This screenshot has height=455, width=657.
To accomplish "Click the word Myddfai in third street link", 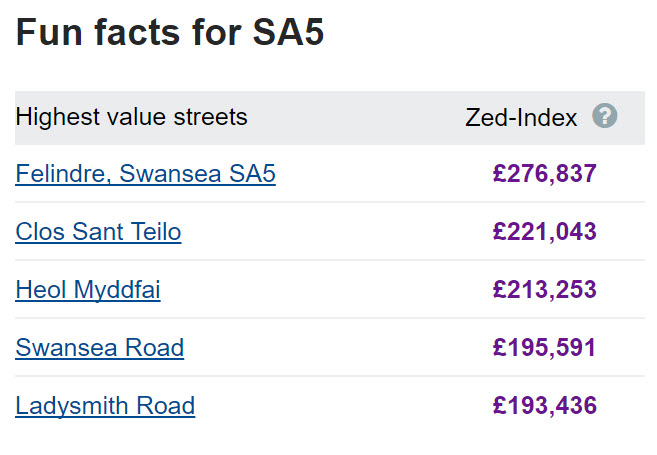I will coord(117,290).
